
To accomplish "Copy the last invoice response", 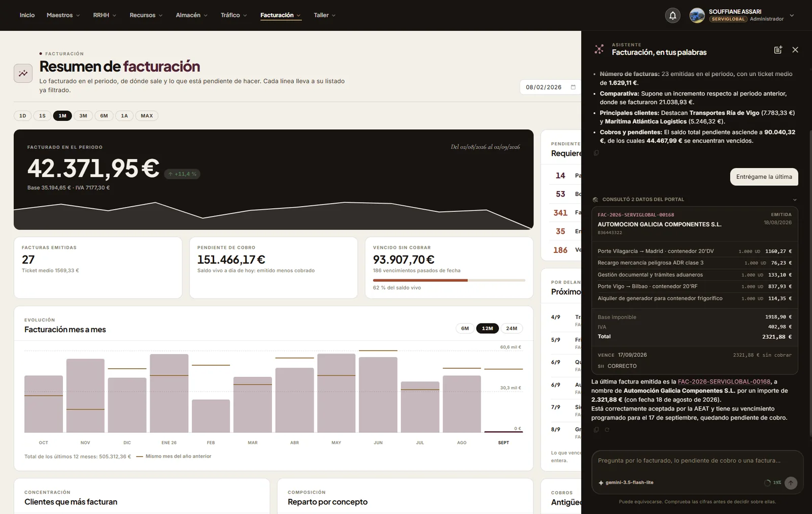I will pyautogui.click(x=596, y=430).
